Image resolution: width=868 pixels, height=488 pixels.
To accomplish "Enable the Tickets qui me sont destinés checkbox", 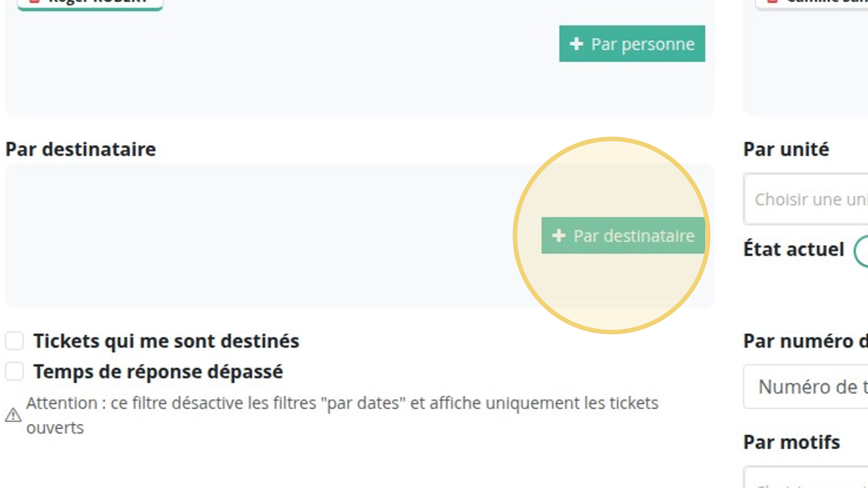I will pos(14,341).
